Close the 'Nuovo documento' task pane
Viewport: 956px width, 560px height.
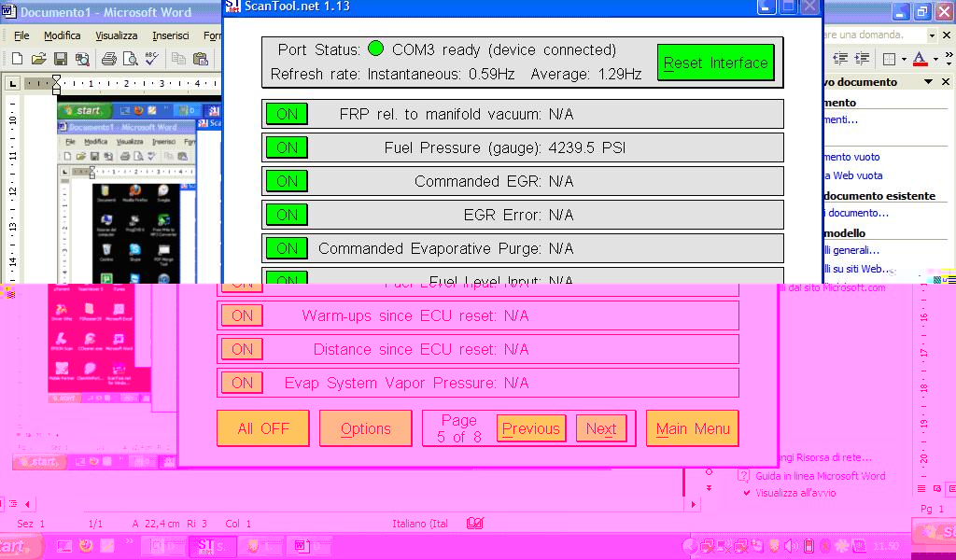pyautogui.click(x=946, y=81)
